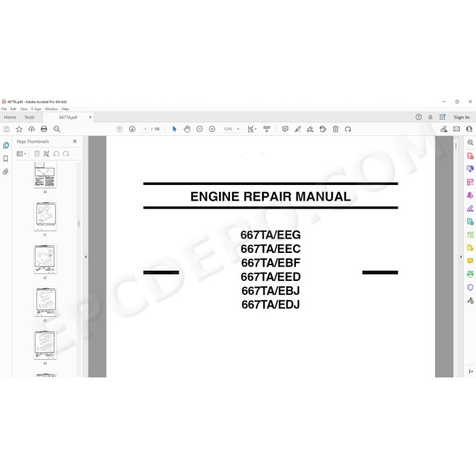Open the 123% zoom level dropdown
Image resolution: width=476 pixels, height=476 pixels.
point(231,129)
